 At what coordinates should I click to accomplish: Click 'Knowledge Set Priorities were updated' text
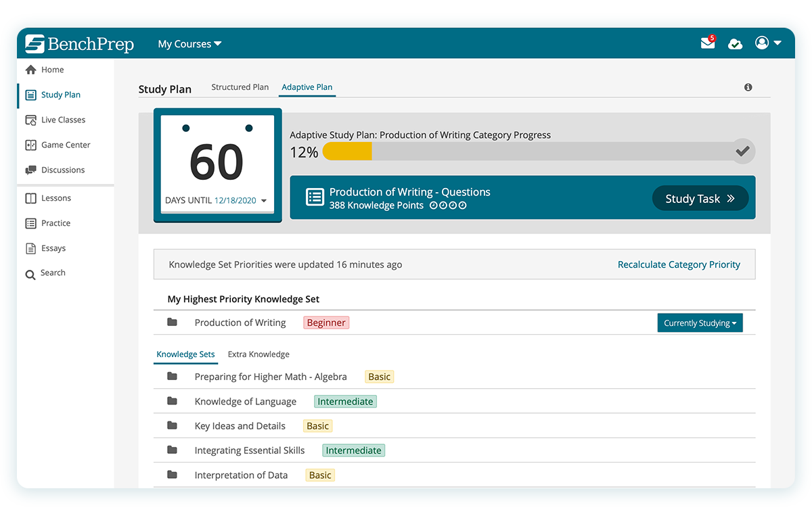click(285, 264)
